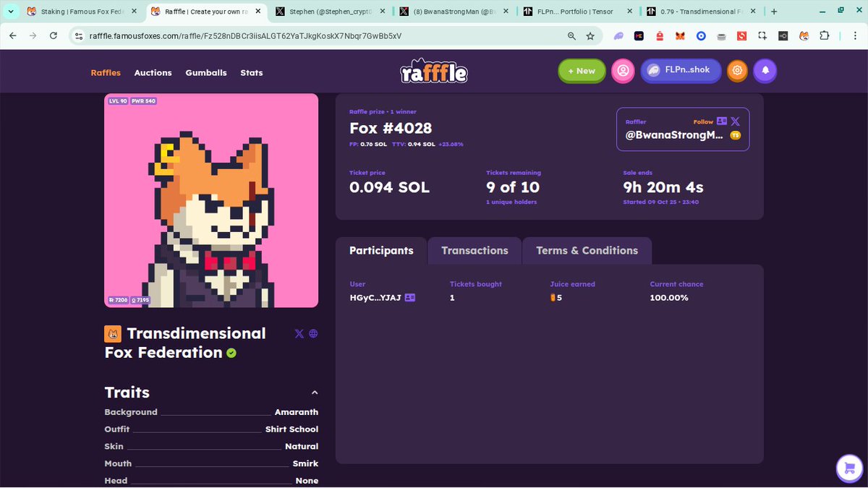
Task: Create a new raffle with + New
Action: click(582, 71)
